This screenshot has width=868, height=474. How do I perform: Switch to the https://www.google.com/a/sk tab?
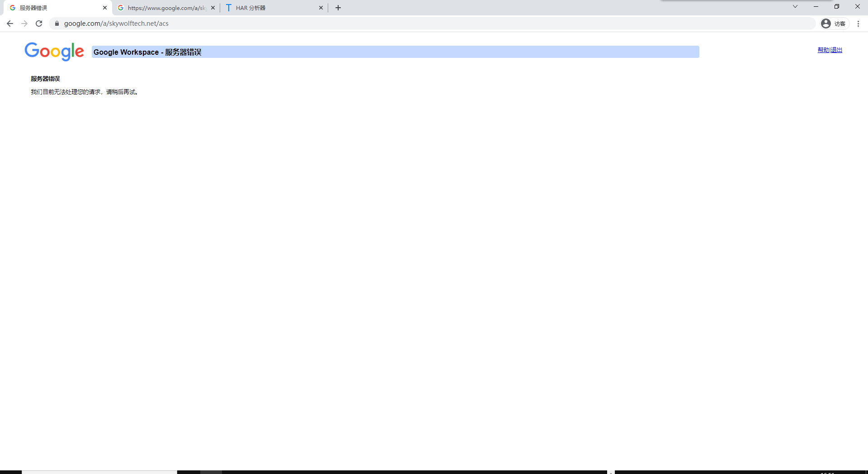coord(166,8)
